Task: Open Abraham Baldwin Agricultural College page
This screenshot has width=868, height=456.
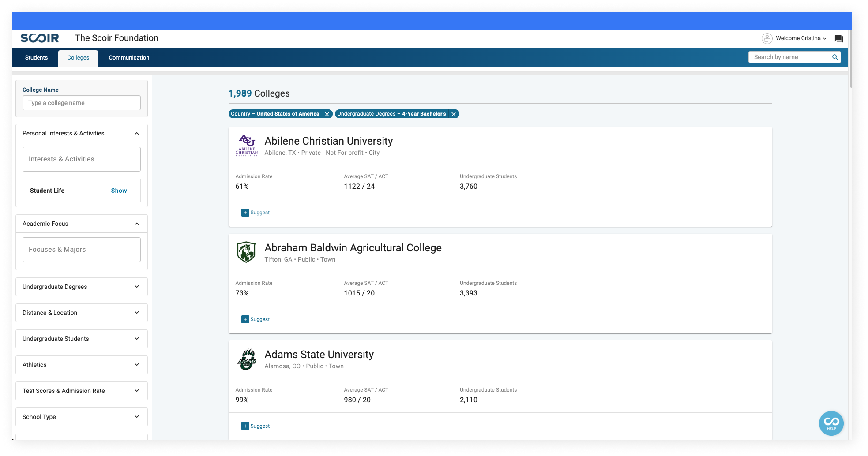Action: [x=353, y=248]
